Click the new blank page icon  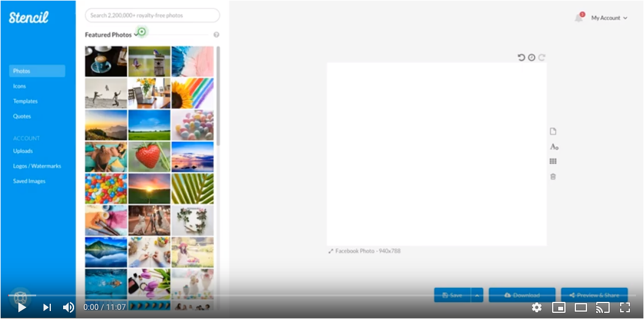pyautogui.click(x=553, y=132)
